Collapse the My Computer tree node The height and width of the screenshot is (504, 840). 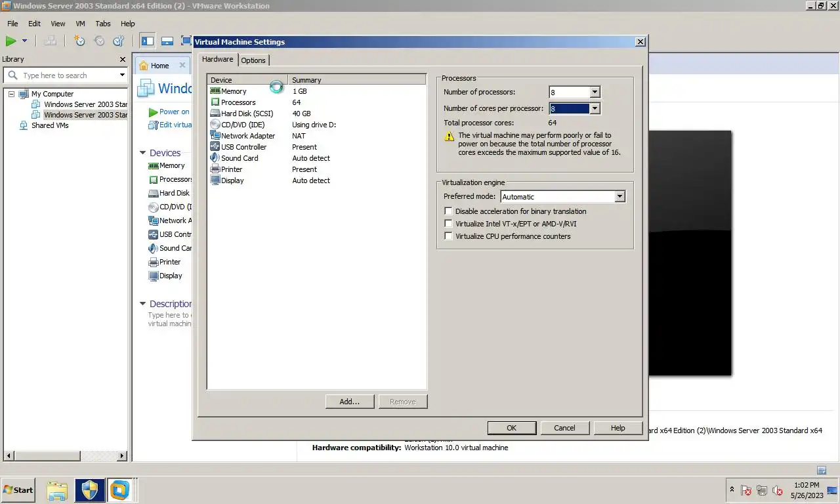[11, 94]
